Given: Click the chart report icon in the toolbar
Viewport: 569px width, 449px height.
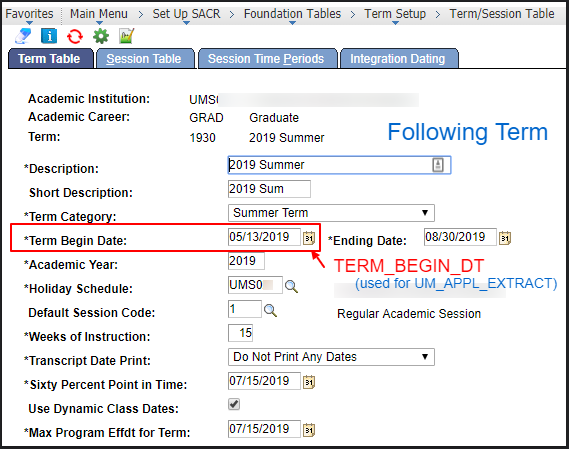Looking at the screenshot, I should (x=127, y=36).
